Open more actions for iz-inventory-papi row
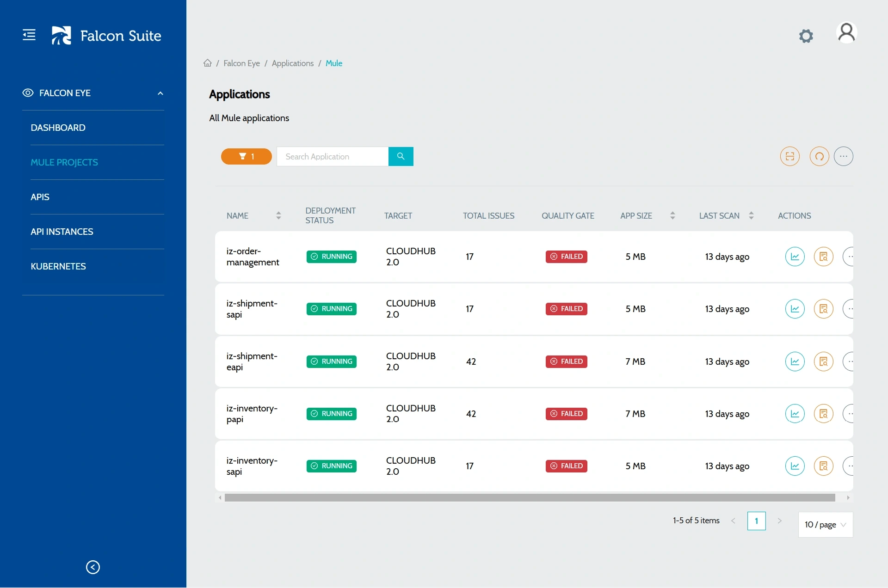Image resolution: width=888 pixels, height=588 pixels. (849, 414)
